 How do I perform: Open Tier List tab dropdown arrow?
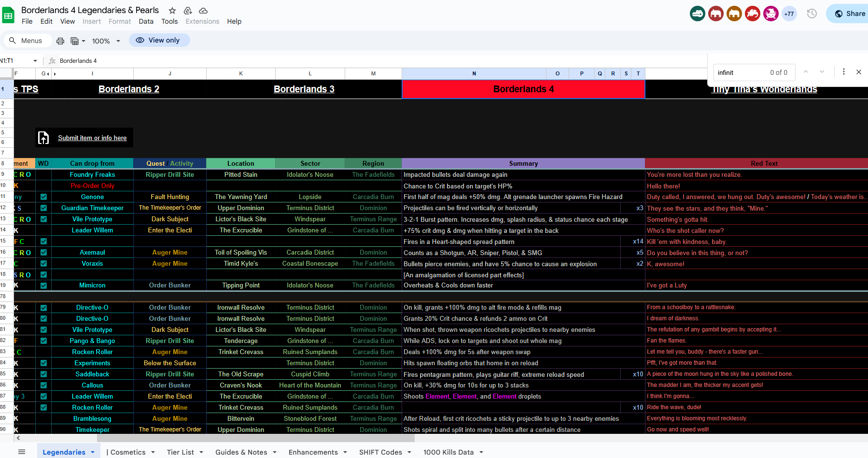[x=201, y=452]
